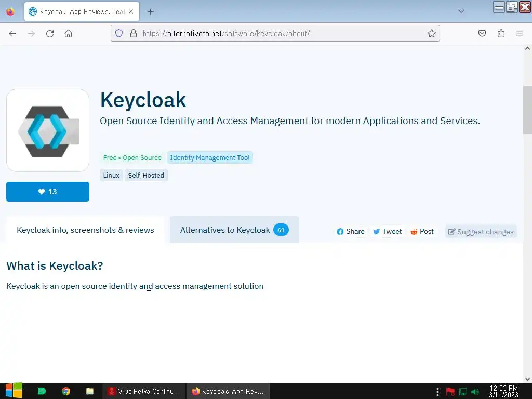
Task: Launch Chrome from the taskbar
Action: click(66, 391)
